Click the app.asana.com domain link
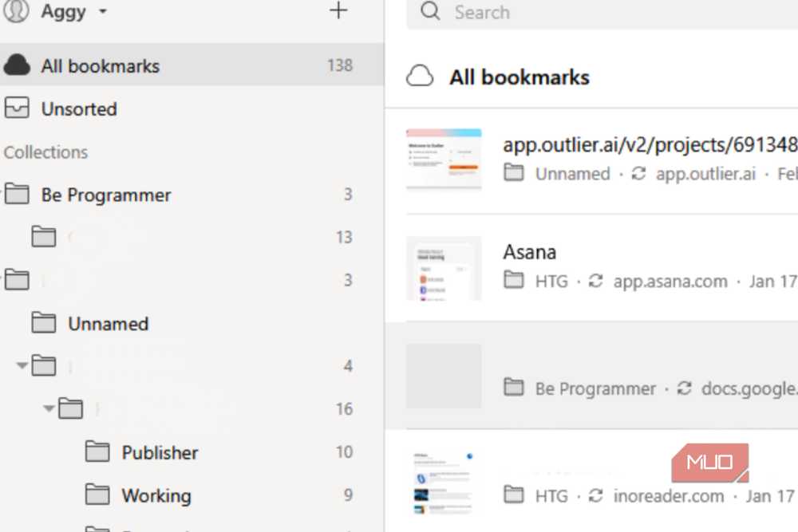The image size is (798, 532). point(670,282)
